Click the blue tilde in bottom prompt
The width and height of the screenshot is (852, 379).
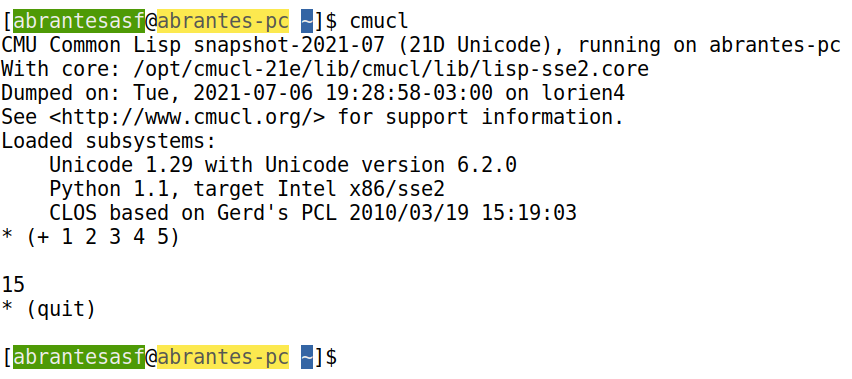coord(307,357)
